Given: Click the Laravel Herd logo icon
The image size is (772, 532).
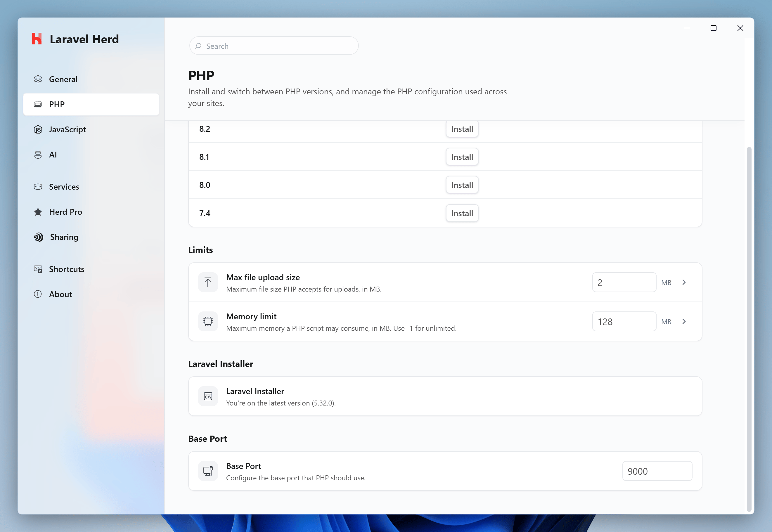Looking at the screenshot, I should tap(37, 39).
